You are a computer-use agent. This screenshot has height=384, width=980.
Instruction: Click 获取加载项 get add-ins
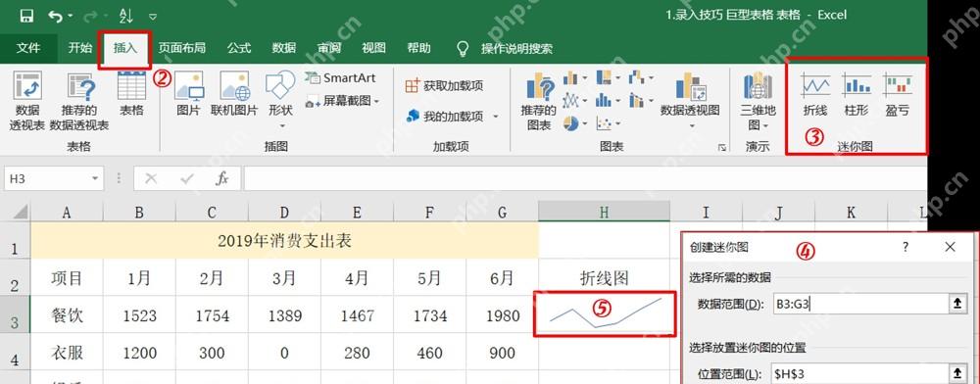tap(444, 85)
